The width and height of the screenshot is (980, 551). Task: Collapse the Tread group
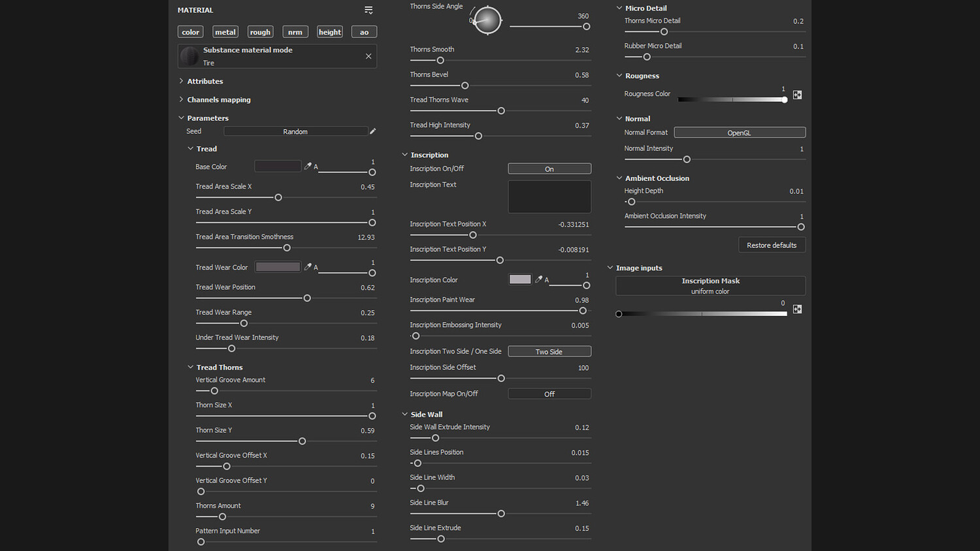pyautogui.click(x=190, y=148)
